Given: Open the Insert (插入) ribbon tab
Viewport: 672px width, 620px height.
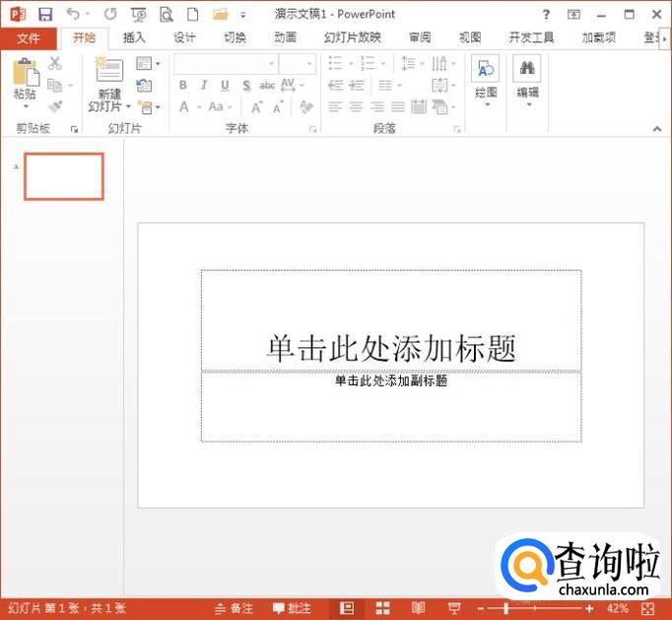Looking at the screenshot, I should pyautogui.click(x=134, y=37).
